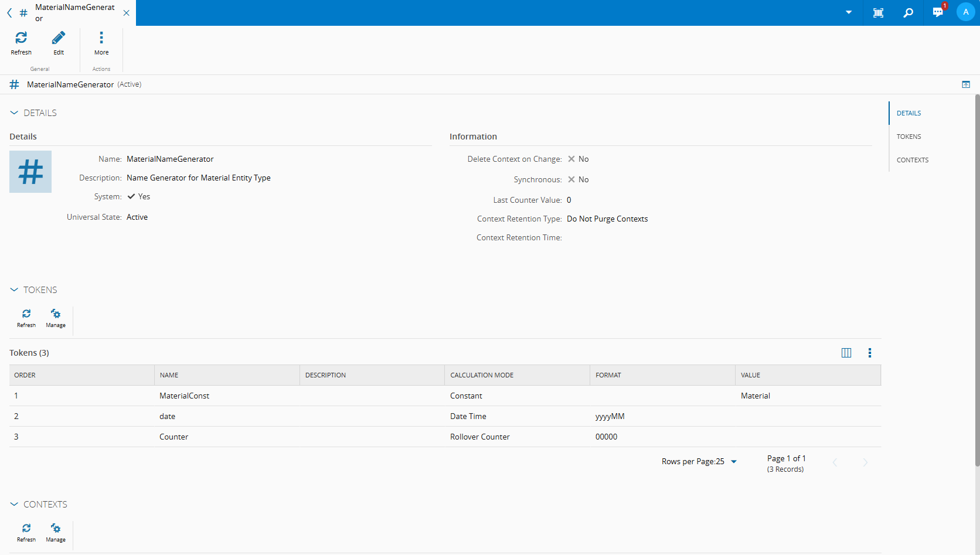
Task: Click the Edit pencil icon
Action: click(x=59, y=38)
